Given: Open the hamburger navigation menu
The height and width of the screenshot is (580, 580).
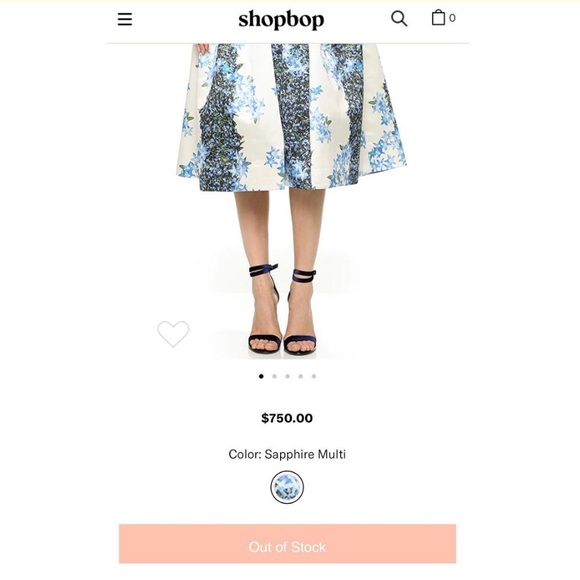Looking at the screenshot, I should click(x=125, y=19).
